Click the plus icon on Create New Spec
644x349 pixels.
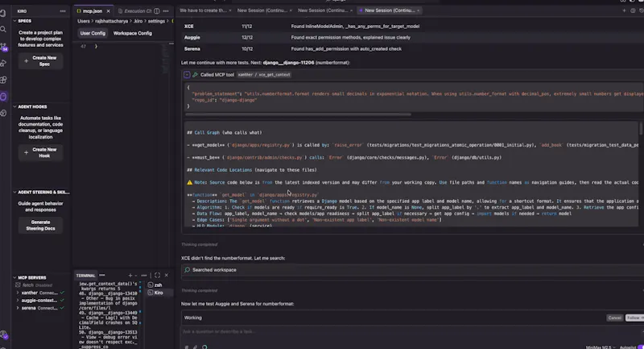[x=27, y=60]
